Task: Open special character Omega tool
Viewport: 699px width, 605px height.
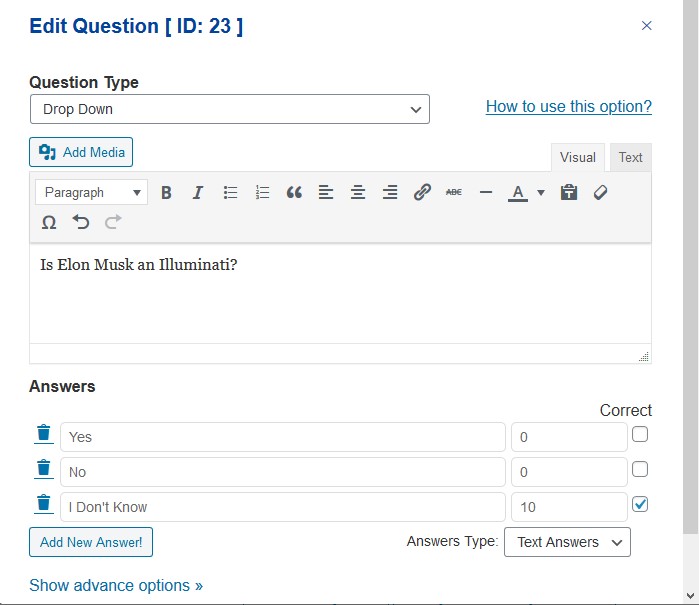Action: 49,222
